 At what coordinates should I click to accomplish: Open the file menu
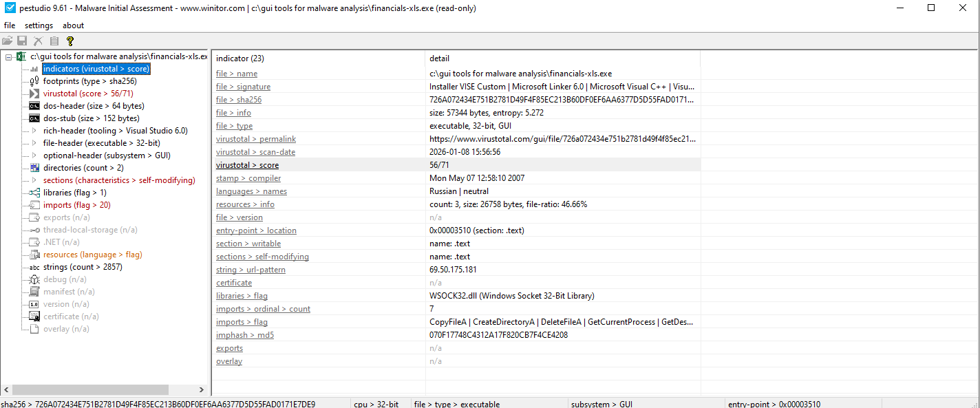(x=9, y=25)
